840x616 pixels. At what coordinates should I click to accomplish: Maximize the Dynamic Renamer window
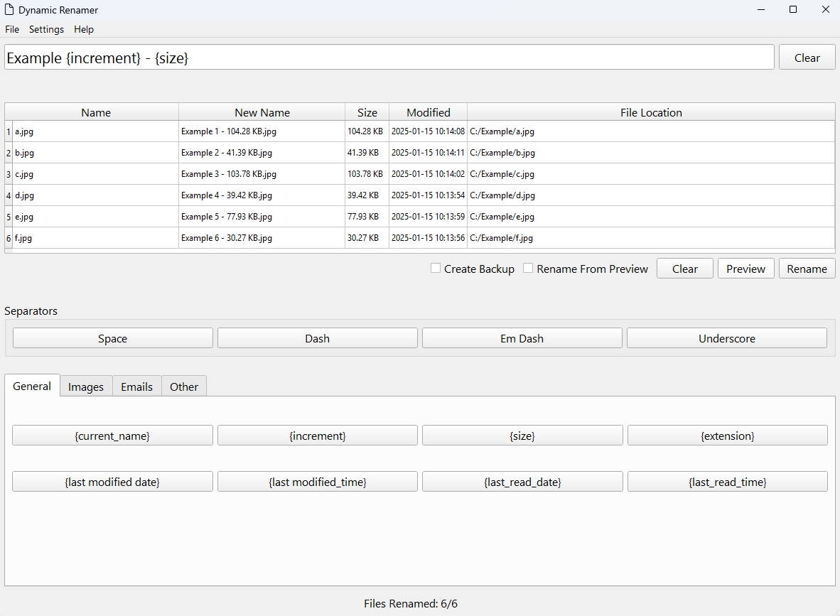click(x=793, y=10)
